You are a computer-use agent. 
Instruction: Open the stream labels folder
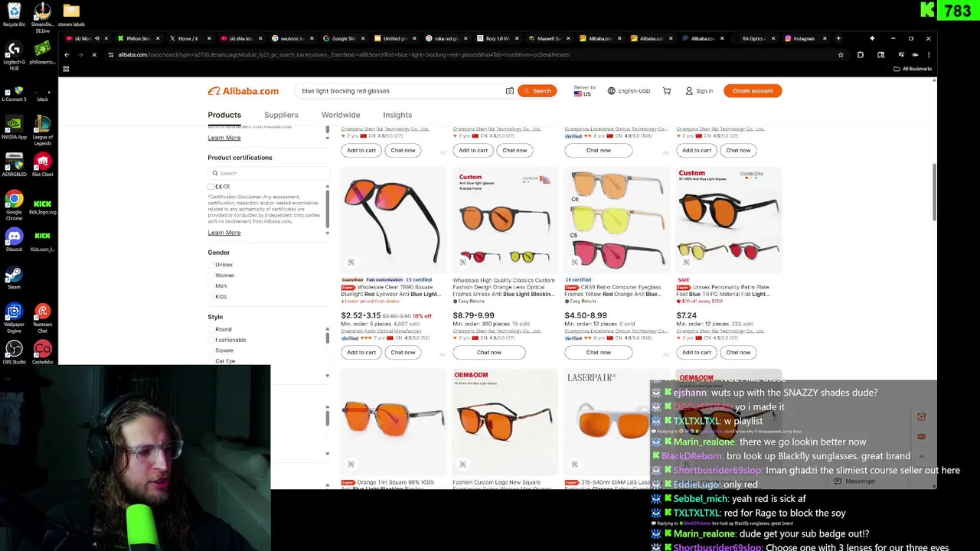click(71, 15)
